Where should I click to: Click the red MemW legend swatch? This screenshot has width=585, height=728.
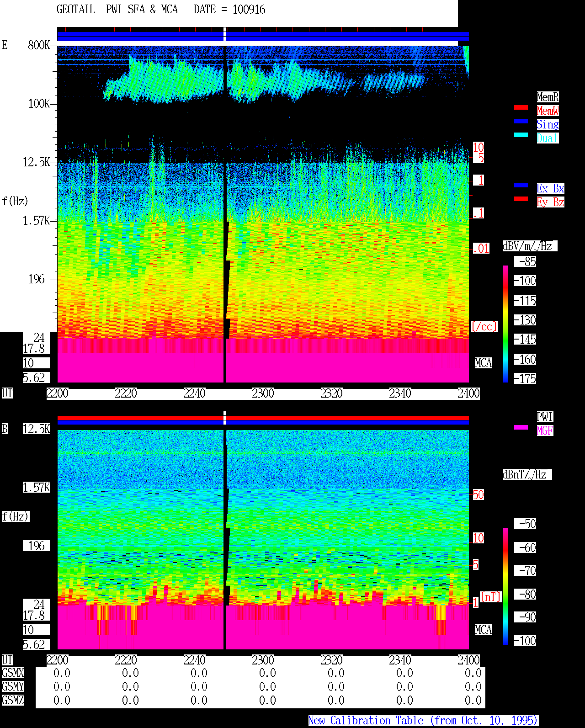(x=521, y=107)
